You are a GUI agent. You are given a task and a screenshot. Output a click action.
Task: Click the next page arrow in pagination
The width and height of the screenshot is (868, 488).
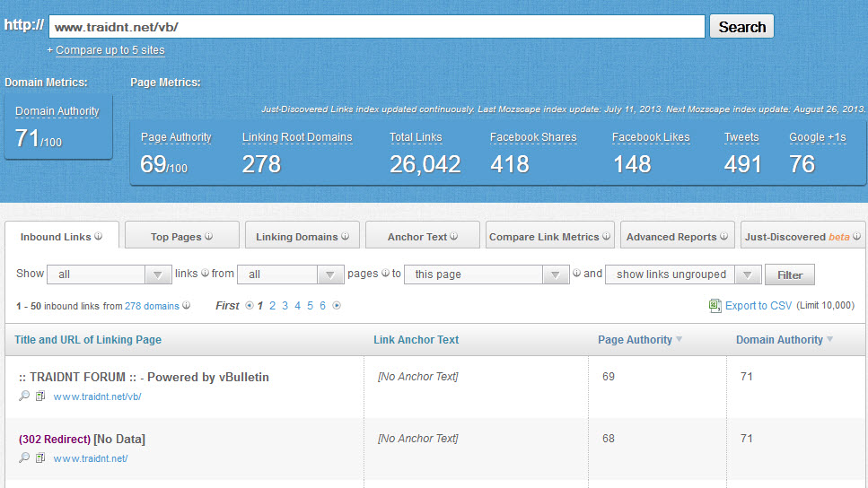(x=337, y=306)
